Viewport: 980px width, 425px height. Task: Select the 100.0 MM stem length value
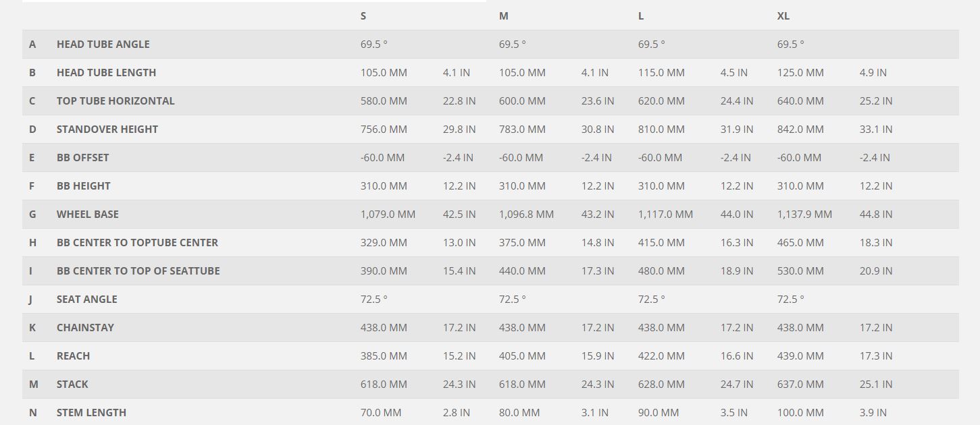[x=800, y=412]
